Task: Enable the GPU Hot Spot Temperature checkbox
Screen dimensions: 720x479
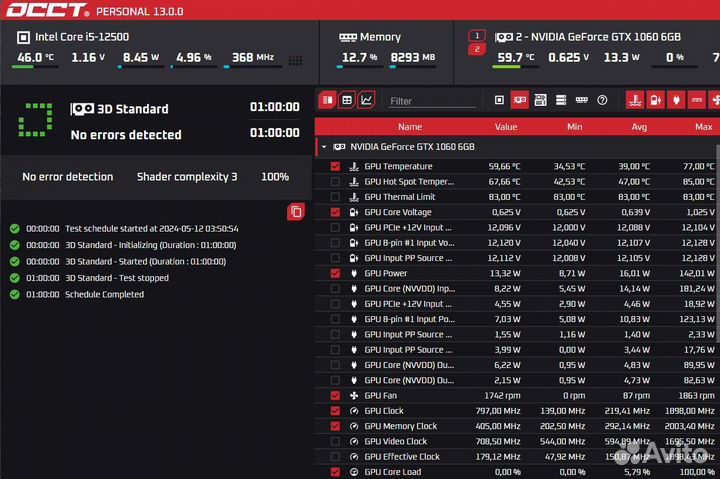Action: tap(335, 182)
